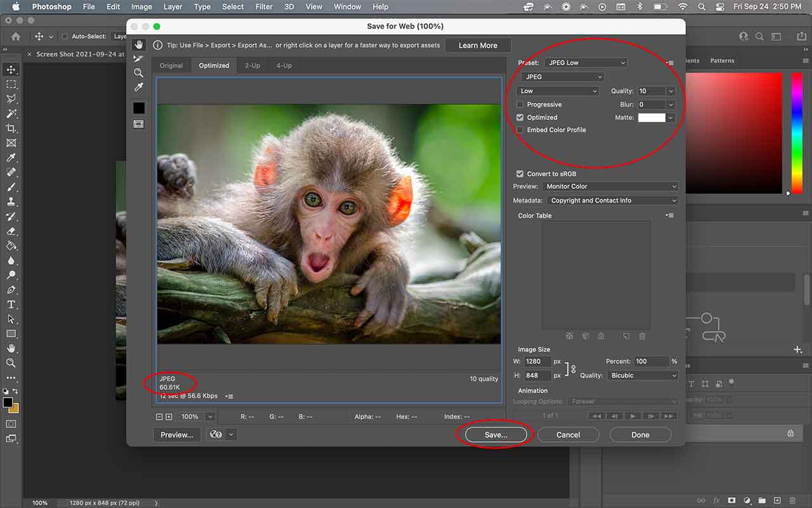This screenshot has height=508, width=812.
Task: Click the Percent field showing 100
Action: point(652,361)
